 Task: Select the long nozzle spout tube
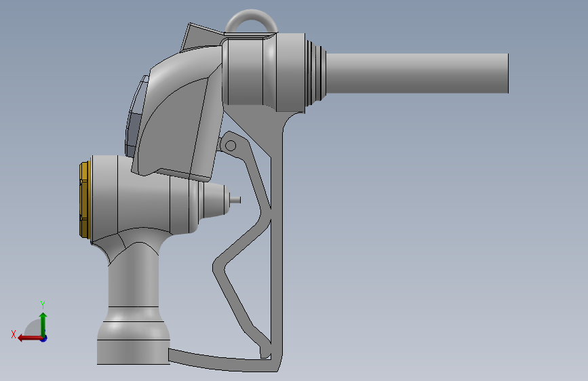pyautogui.click(x=417, y=73)
